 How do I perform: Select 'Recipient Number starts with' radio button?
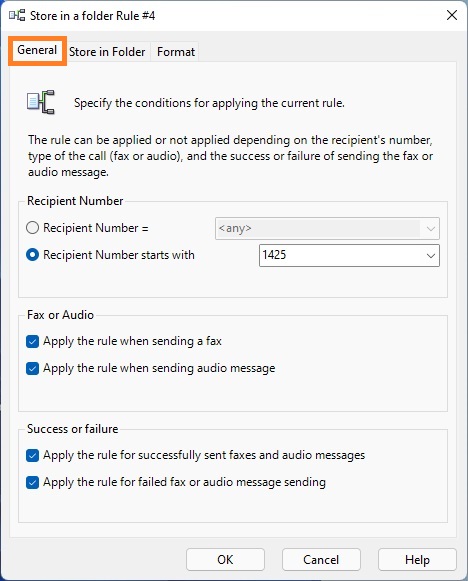(33, 255)
